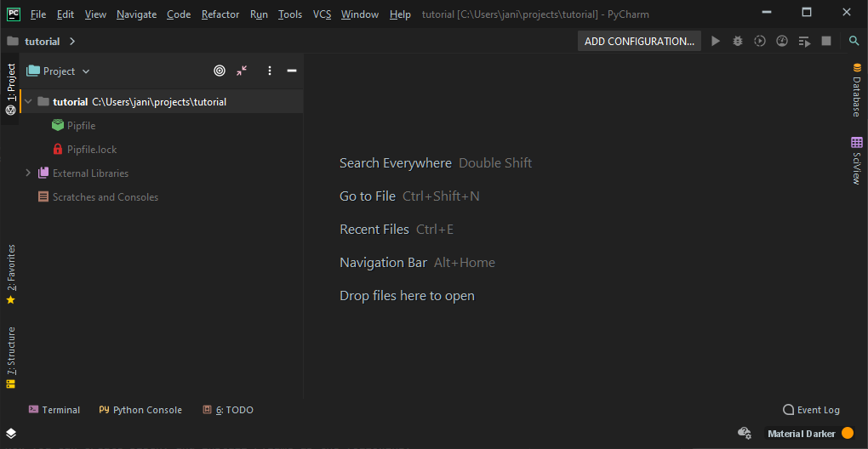The width and height of the screenshot is (868, 449).
Task: Click the navigation bar chevron after tutorial
Action: coord(72,42)
